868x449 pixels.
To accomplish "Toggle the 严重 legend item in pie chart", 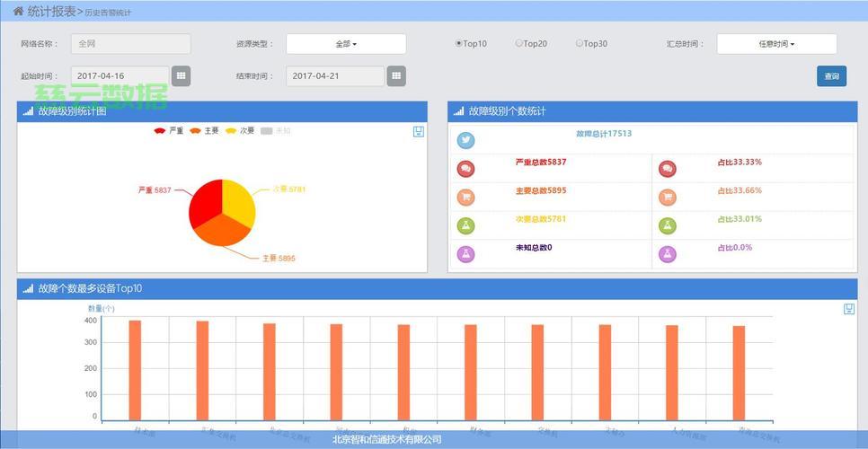I will pyautogui.click(x=168, y=131).
